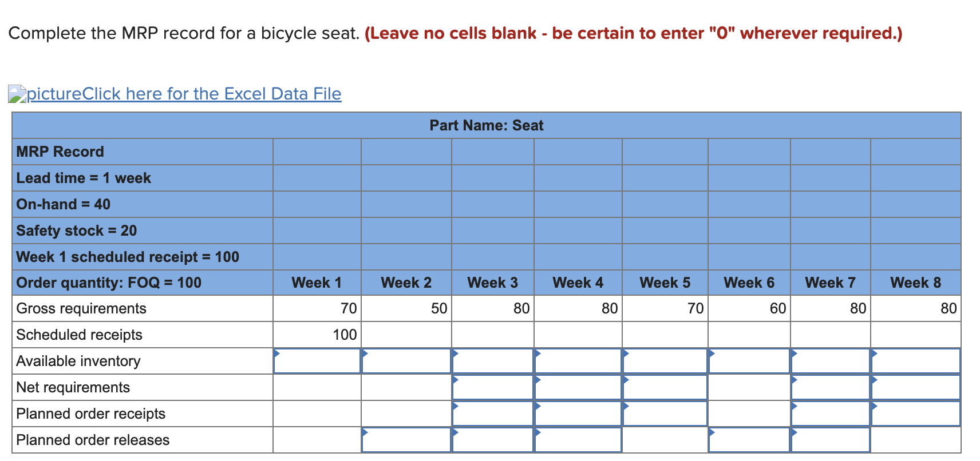Viewport: 980px width, 461px height.
Task: Click Week 3 Planned order receipts field
Action: point(493,414)
